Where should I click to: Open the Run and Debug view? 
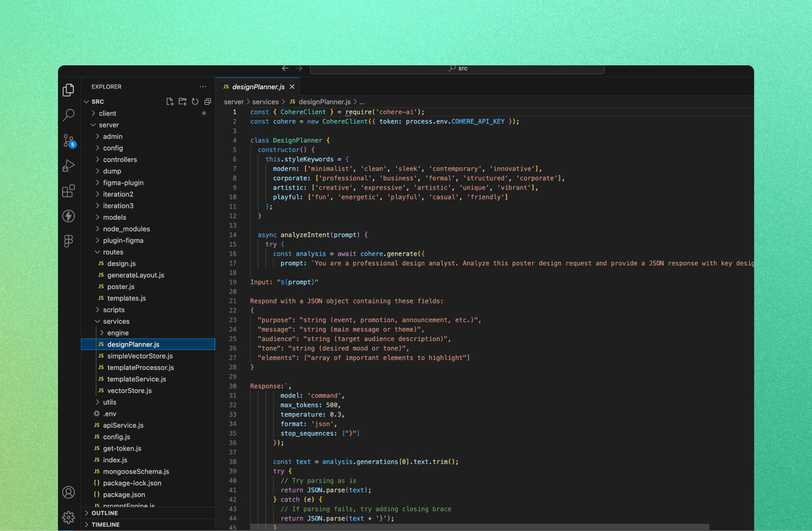[69, 165]
